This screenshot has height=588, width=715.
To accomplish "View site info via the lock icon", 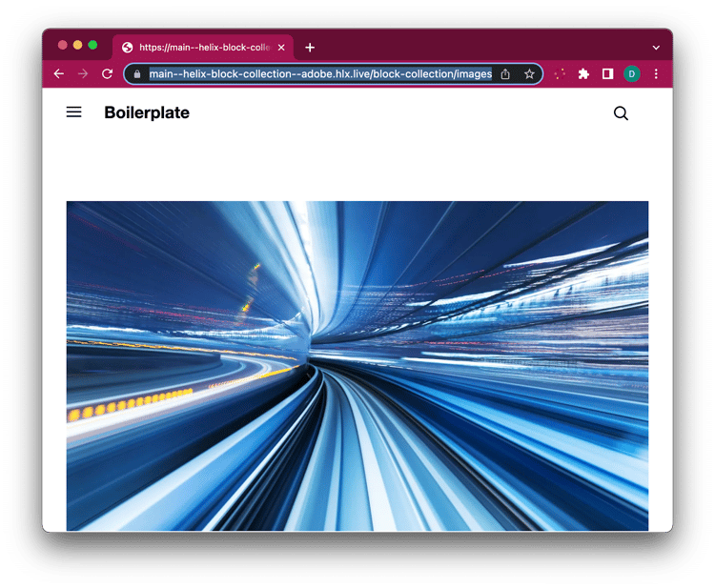I will (x=137, y=74).
